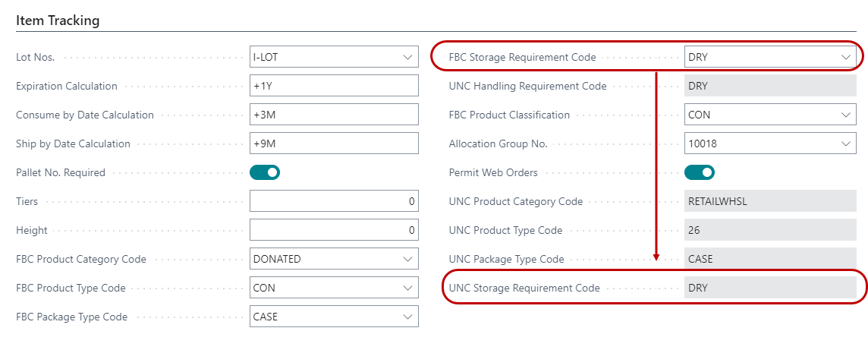Disable the Permit Web Orders switch
Image resolution: width=868 pixels, height=350 pixels.
coord(699,172)
